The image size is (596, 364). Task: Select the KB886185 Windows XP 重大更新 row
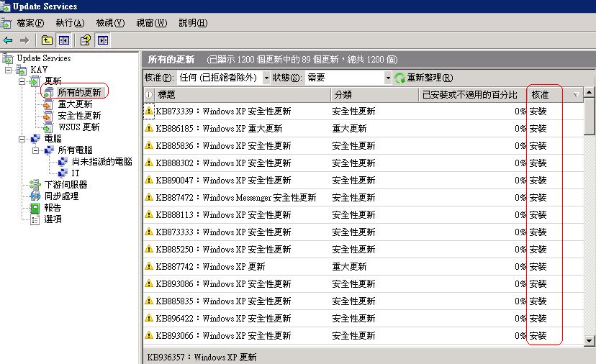click(364, 129)
